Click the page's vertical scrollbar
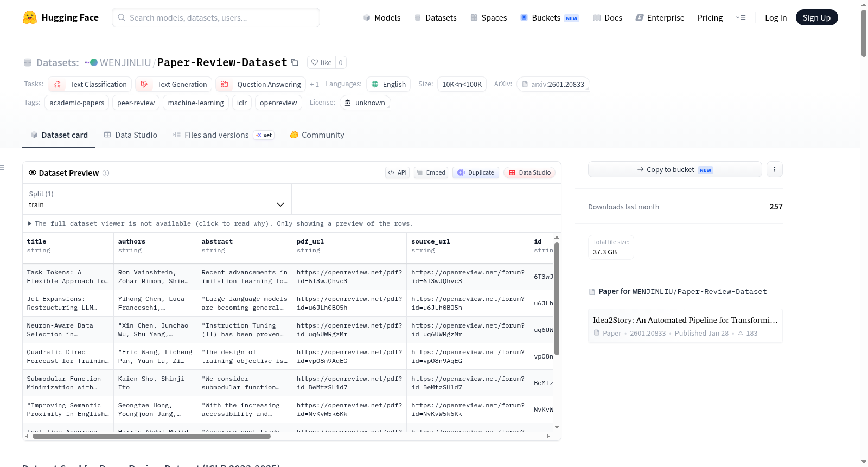Viewport: 868px width, 467px height. click(x=864, y=33)
